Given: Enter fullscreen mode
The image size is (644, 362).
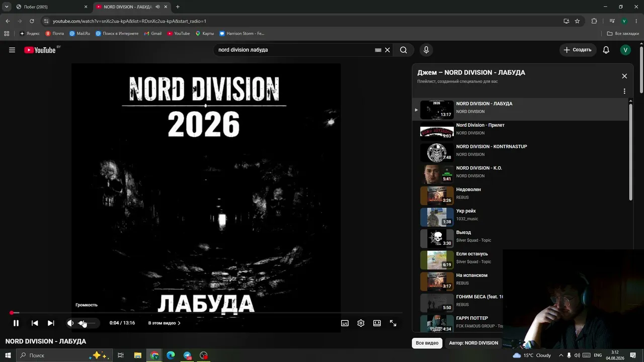Looking at the screenshot, I should pos(393,323).
